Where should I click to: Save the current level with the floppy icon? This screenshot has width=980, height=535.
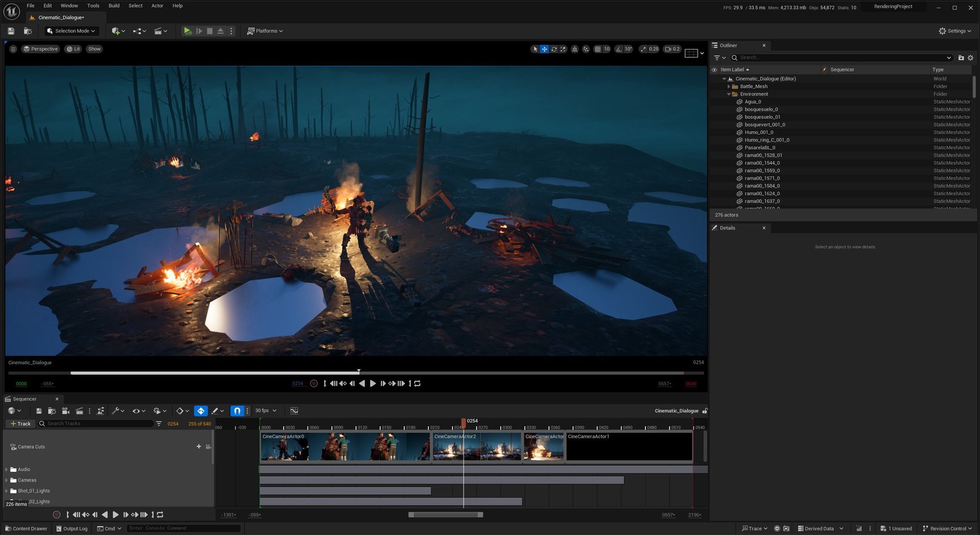tap(10, 31)
